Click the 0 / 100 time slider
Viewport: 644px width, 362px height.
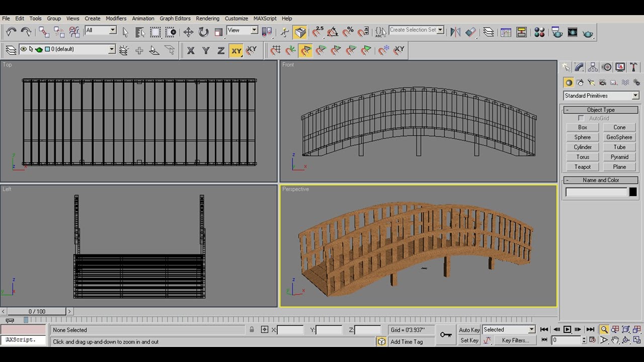pyautogui.click(x=37, y=312)
